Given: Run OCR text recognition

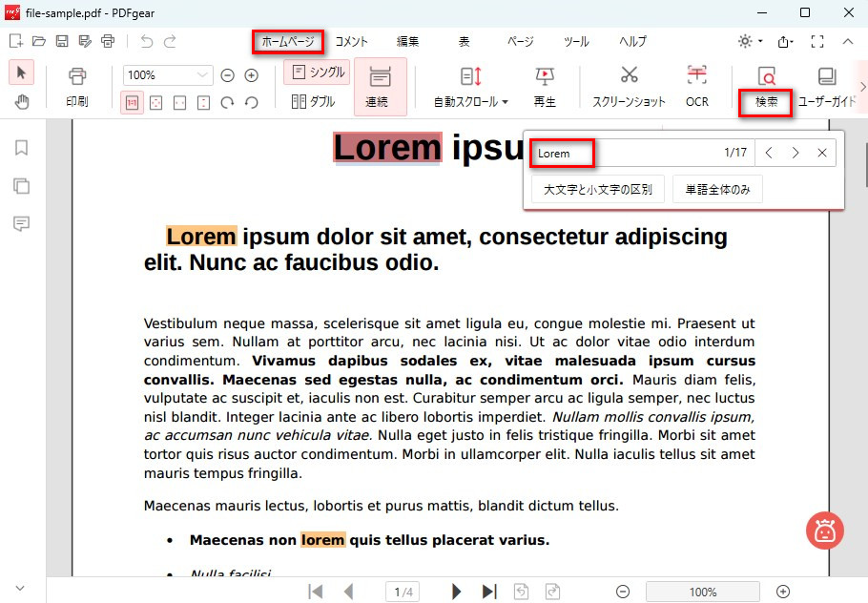Looking at the screenshot, I should click(x=696, y=85).
